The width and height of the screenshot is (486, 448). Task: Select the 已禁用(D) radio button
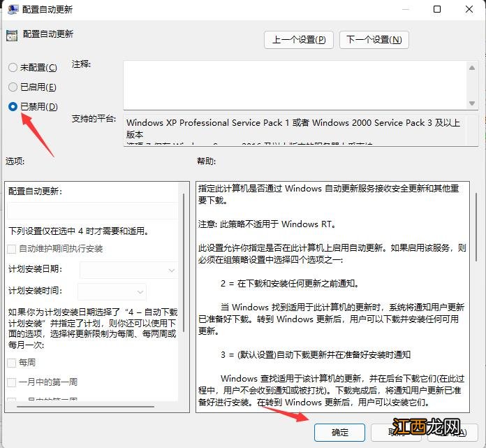(x=13, y=107)
